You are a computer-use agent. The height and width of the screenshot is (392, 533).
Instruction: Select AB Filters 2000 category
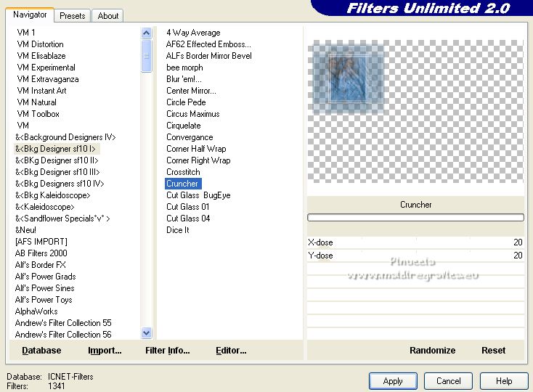pyautogui.click(x=41, y=253)
